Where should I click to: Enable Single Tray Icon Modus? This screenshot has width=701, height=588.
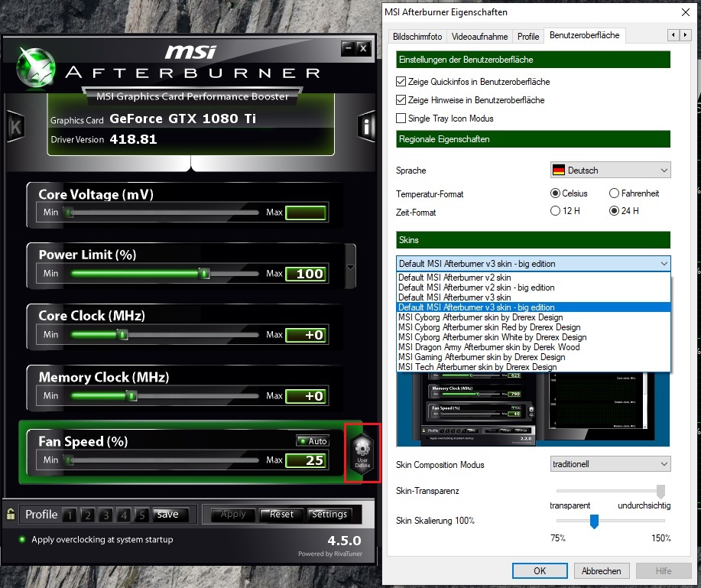pos(401,119)
